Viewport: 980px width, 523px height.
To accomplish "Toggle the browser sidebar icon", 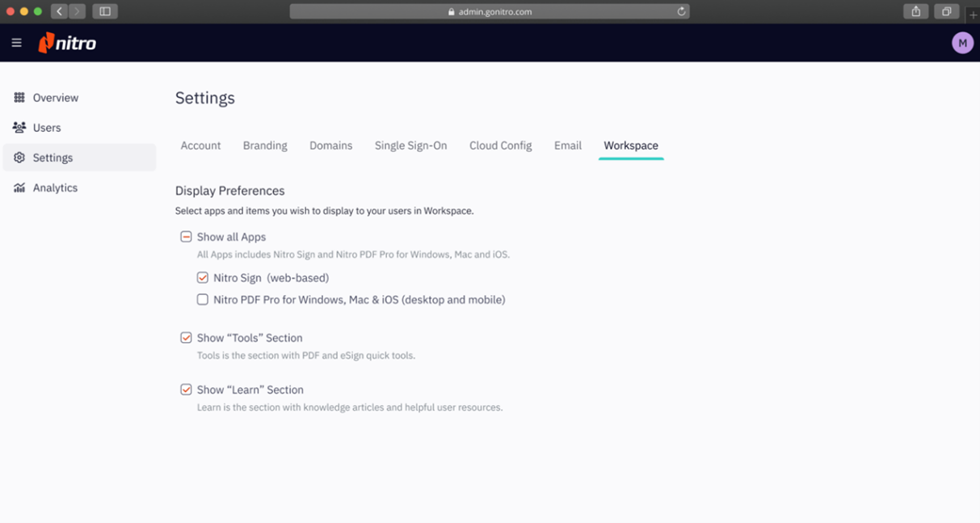I will click(104, 11).
